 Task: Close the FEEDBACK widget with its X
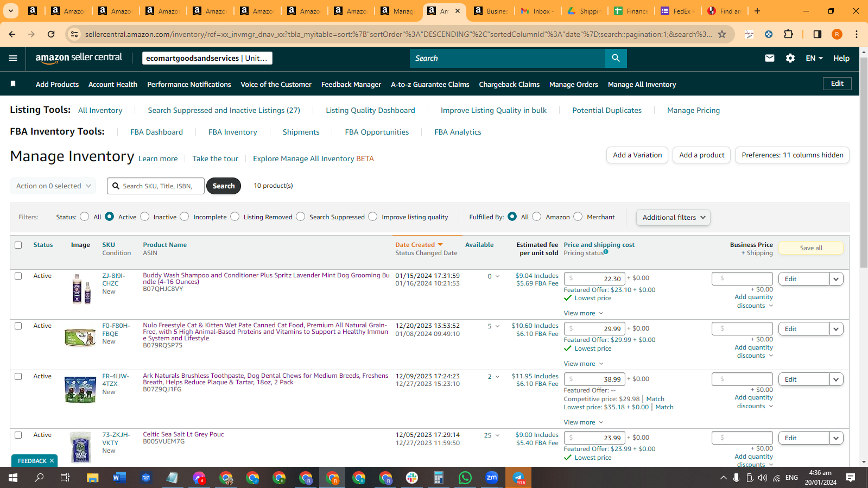coord(52,461)
